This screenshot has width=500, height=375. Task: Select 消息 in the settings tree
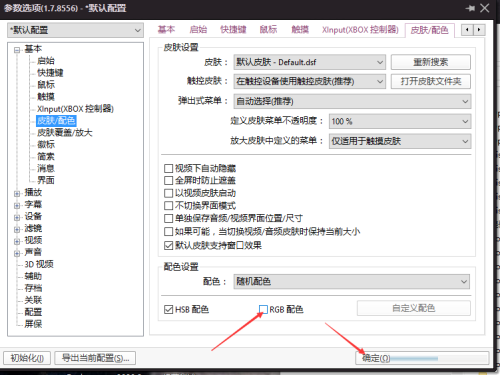click(46, 169)
